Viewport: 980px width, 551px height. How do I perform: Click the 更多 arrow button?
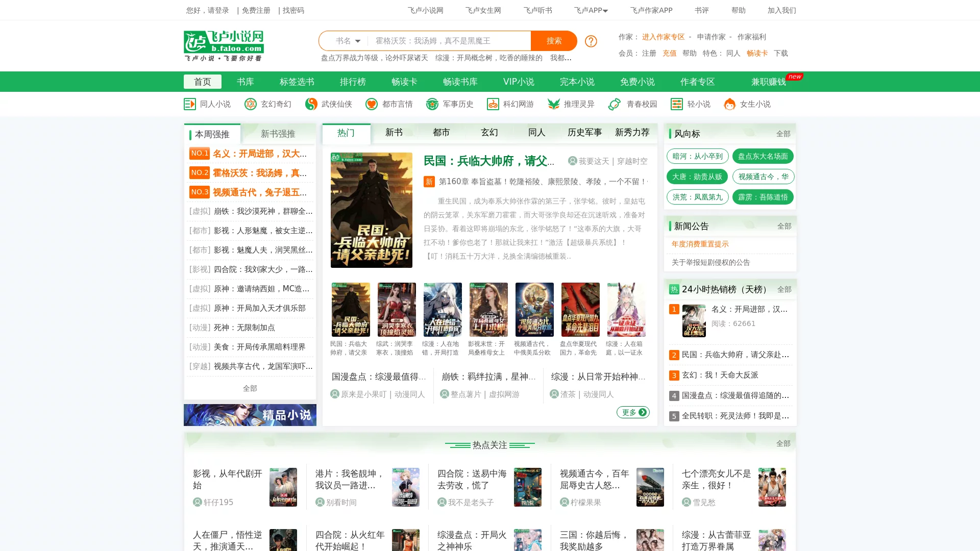[633, 412]
